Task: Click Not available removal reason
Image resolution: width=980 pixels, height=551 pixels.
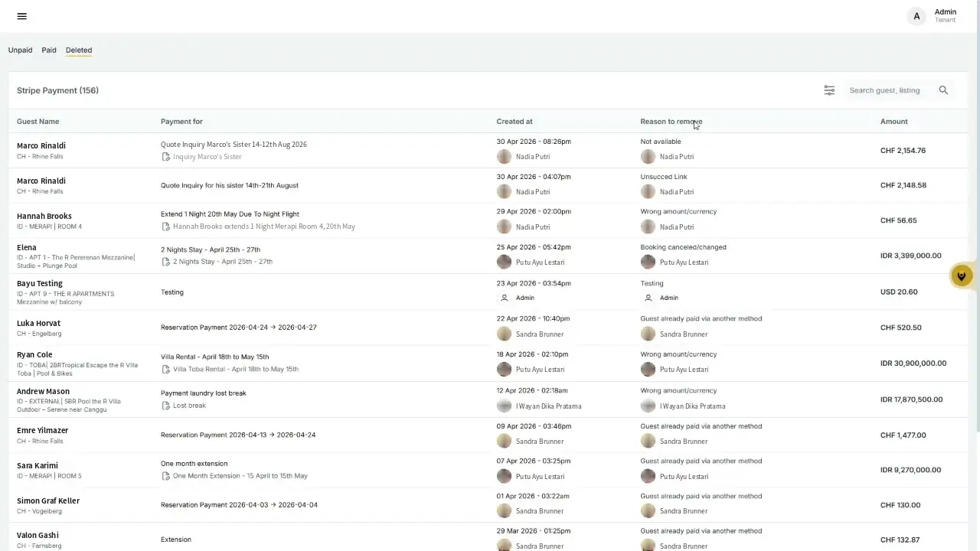Action: click(x=661, y=142)
